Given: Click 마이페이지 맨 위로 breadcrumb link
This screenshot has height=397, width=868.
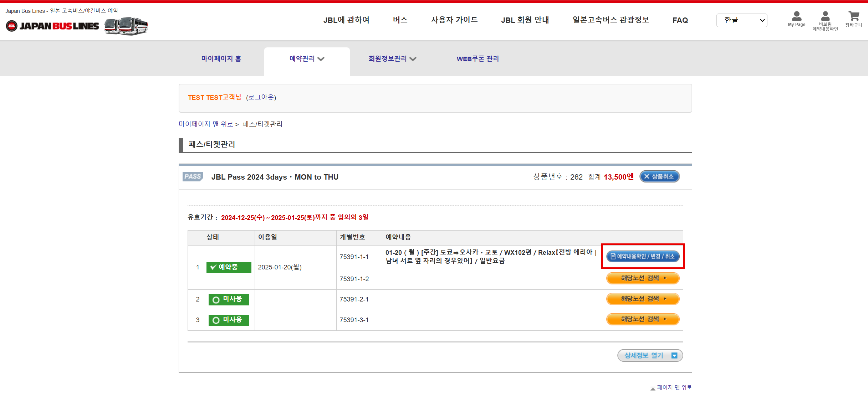Looking at the screenshot, I should 206,124.
